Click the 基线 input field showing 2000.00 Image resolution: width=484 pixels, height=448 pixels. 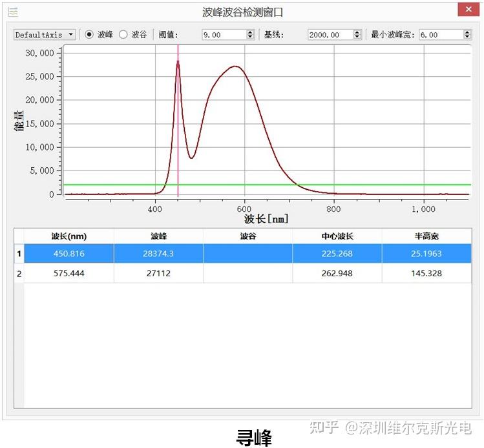click(x=331, y=34)
